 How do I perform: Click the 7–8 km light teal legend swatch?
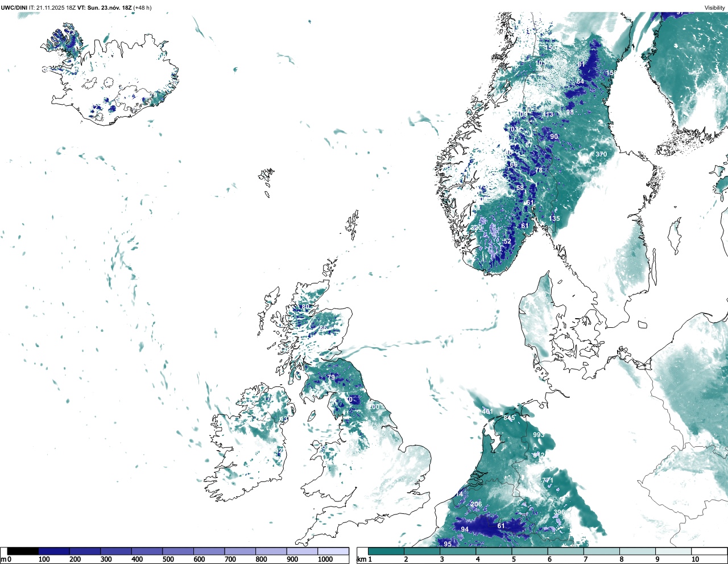(603, 551)
